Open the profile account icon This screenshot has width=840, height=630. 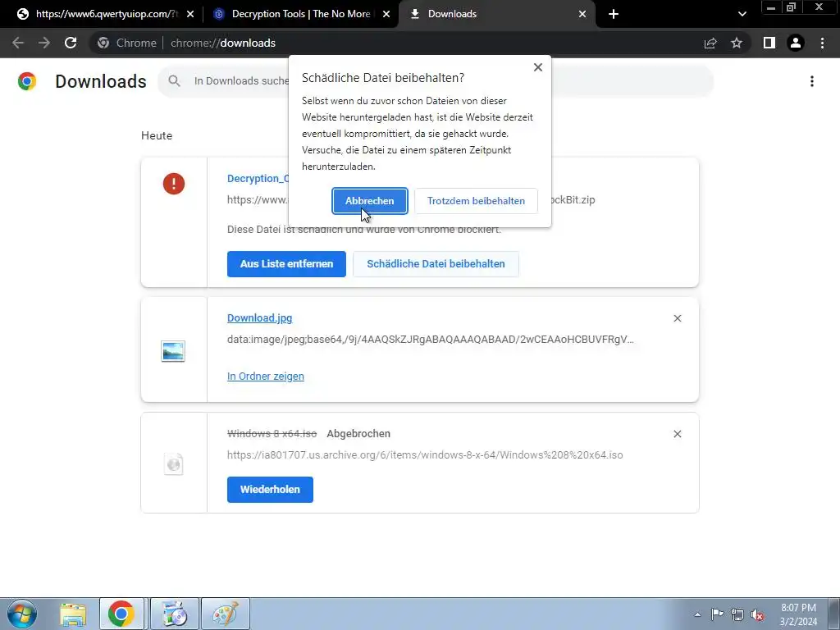796,43
